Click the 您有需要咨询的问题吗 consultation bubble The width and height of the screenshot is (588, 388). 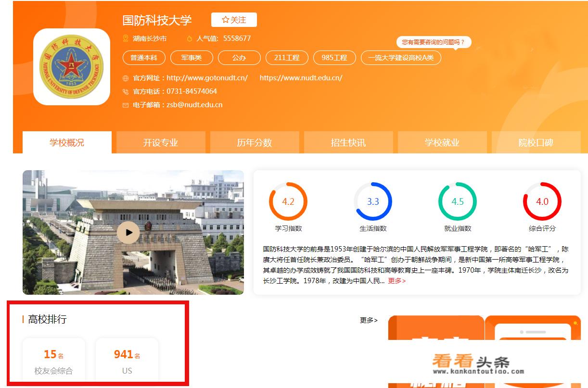point(434,42)
